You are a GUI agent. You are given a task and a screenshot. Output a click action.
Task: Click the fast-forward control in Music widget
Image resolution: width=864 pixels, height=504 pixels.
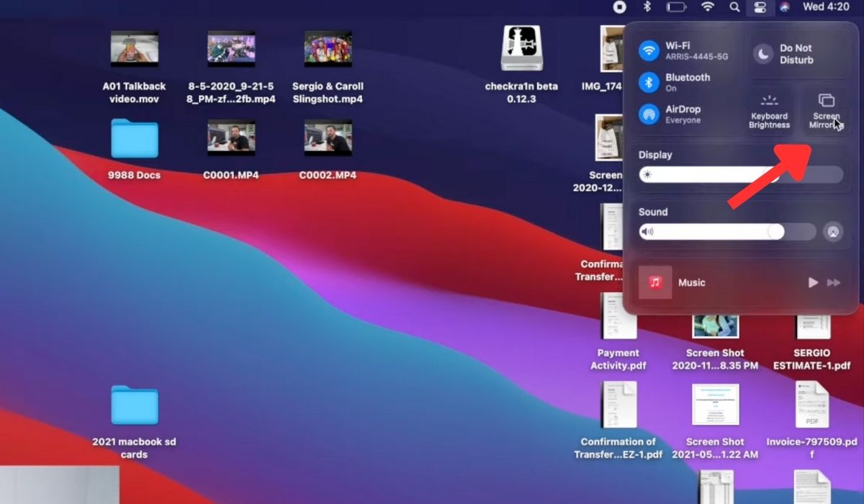832,282
